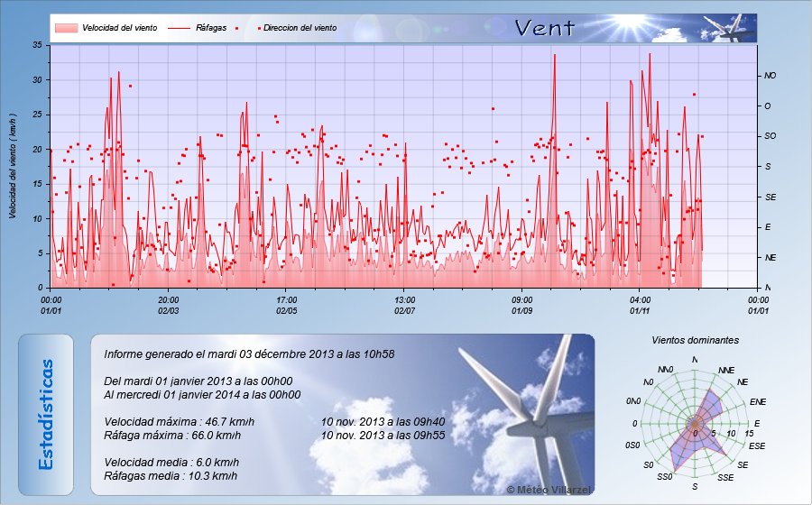Click the 13:00 02/07 time axis marker
812x505 pixels.
coord(404,305)
